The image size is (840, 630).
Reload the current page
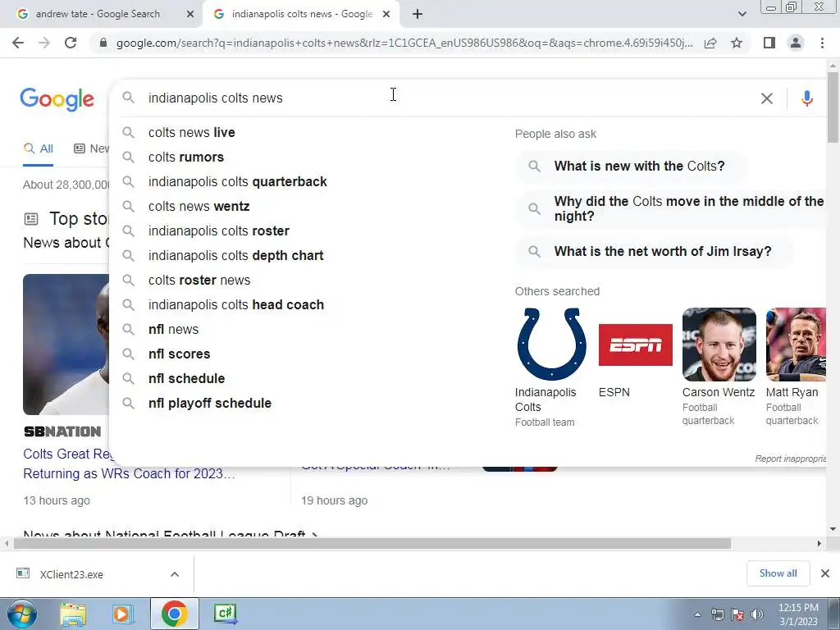tap(71, 43)
